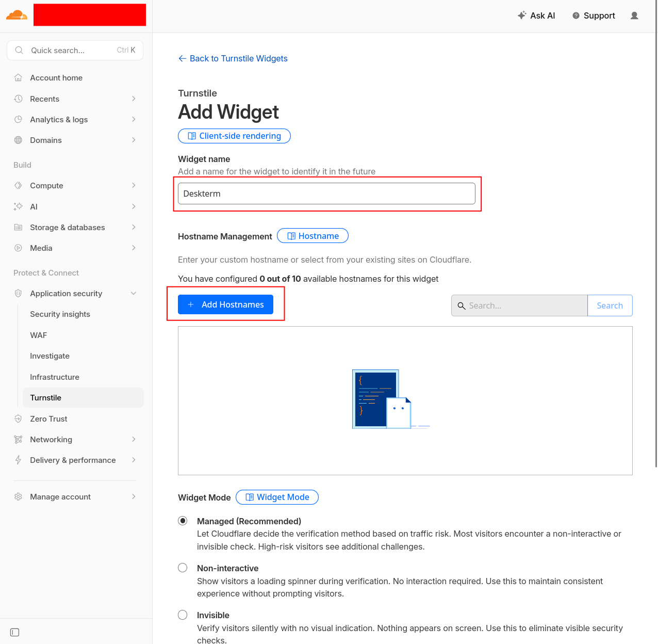Open Client-side rendering documentation
This screenshot has height=644, width=658.
pyautogui.click(x=234, y=136)
